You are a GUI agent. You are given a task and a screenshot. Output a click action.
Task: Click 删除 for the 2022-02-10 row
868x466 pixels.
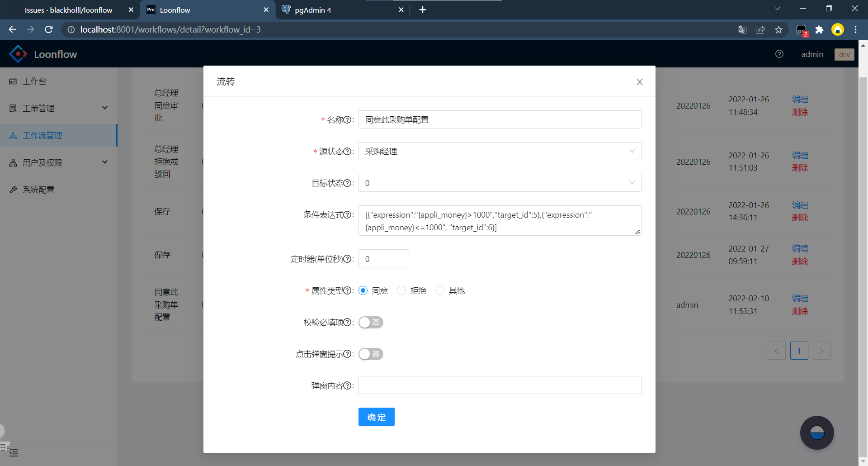tap(800, 311)
